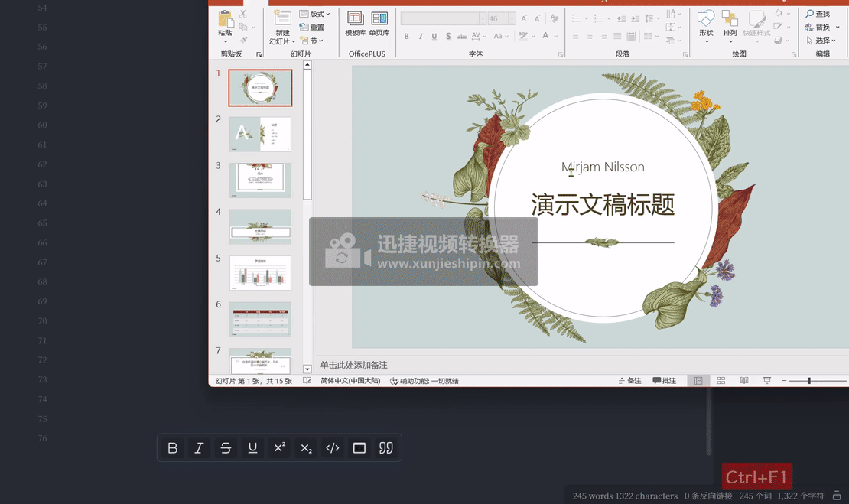Image resolution: width=849 pixels, height=504 pixels.
Task: Click the code formatting icon in floating toolbar
Action: click(x=332, y=448)
